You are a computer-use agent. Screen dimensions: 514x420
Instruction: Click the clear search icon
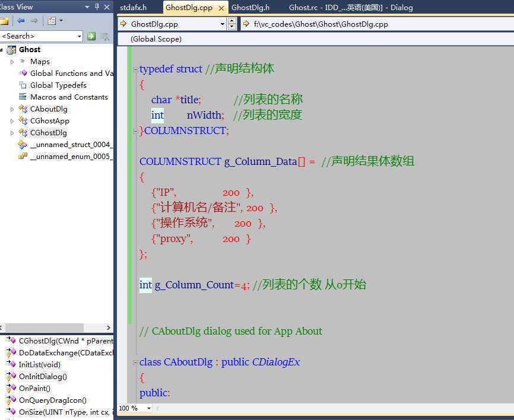click(x=105, y=36)
